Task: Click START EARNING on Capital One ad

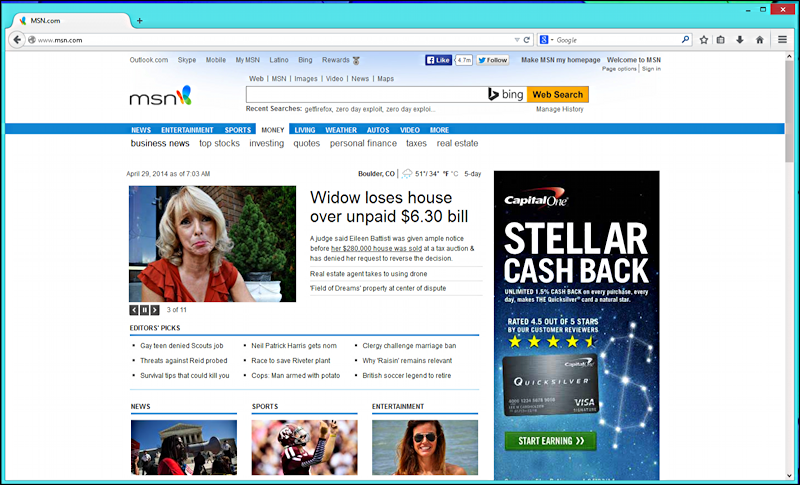Action: (x=550, y=441)
